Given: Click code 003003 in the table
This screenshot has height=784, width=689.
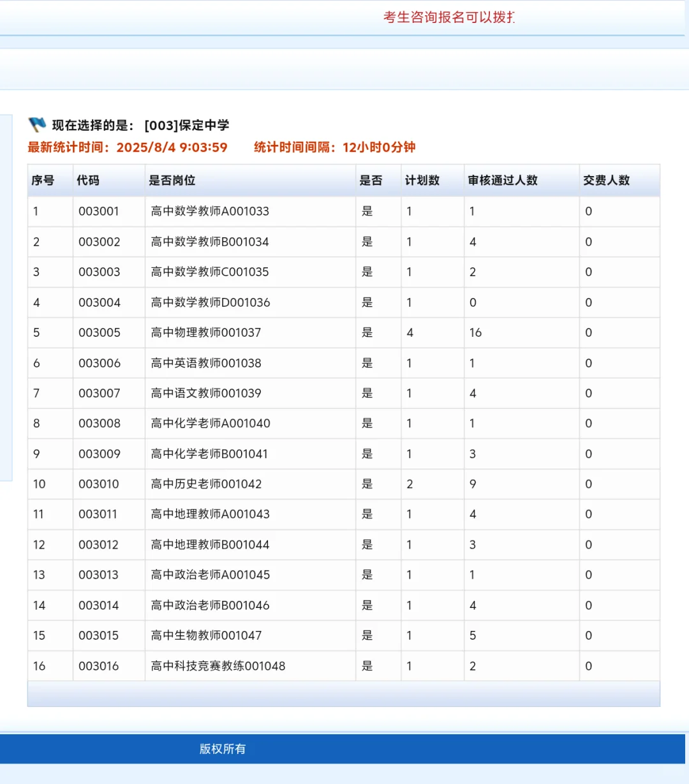Looking at the screenshot, I should coord(100,272).
